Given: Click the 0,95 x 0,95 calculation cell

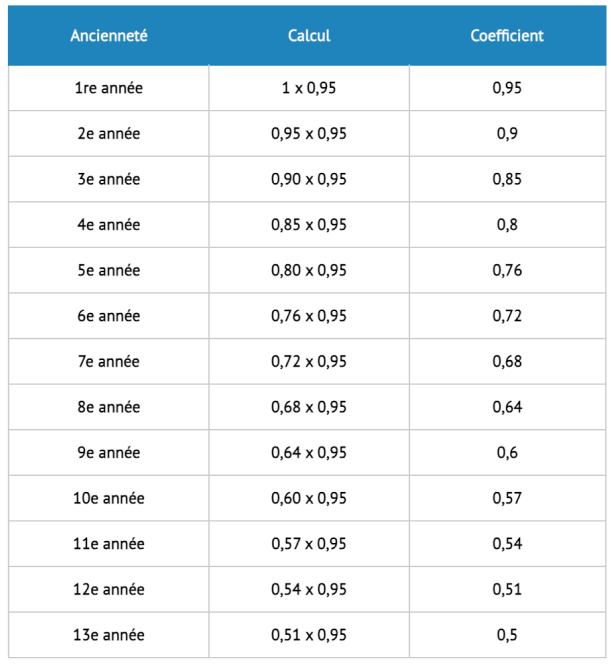Looking at the screenshot, I should tap(309, 134).
